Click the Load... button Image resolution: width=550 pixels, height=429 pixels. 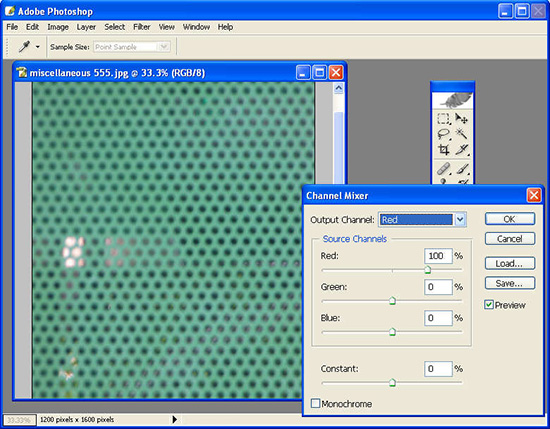[x=510, y=263]
